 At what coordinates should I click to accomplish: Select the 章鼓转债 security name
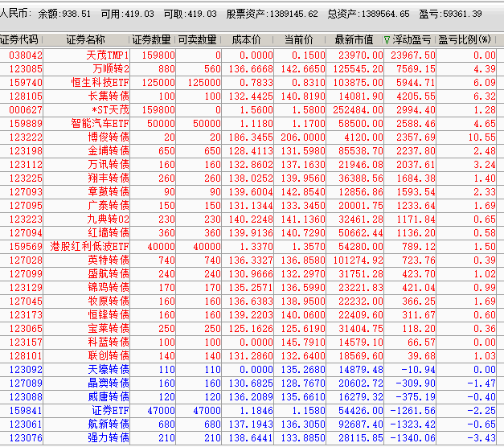point(109,191)
